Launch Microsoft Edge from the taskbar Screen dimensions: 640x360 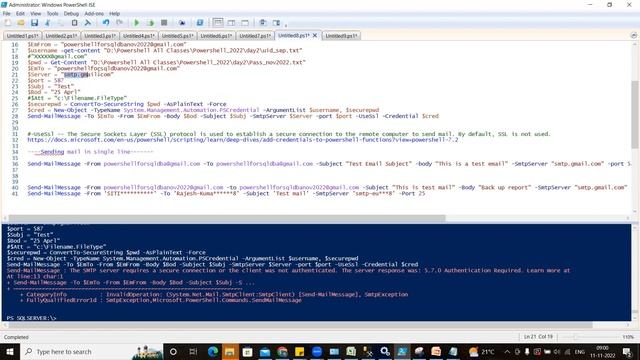(x=213, y=351)
